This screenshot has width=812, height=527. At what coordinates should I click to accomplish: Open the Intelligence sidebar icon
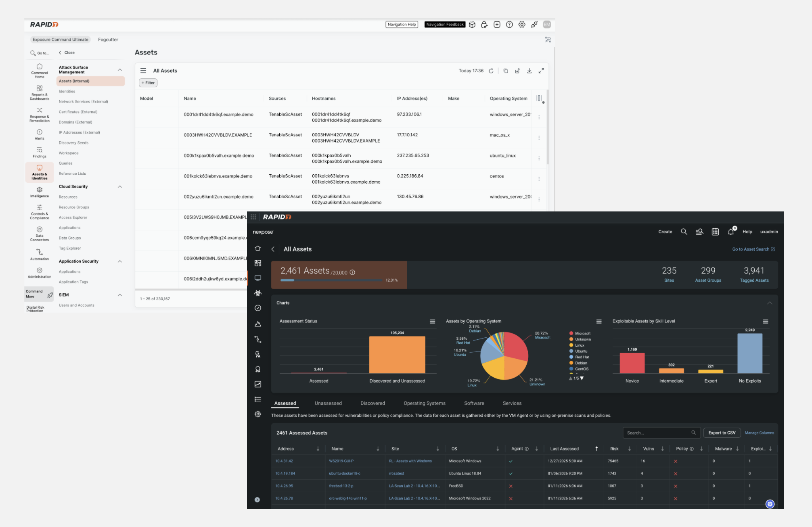[39, 192]
